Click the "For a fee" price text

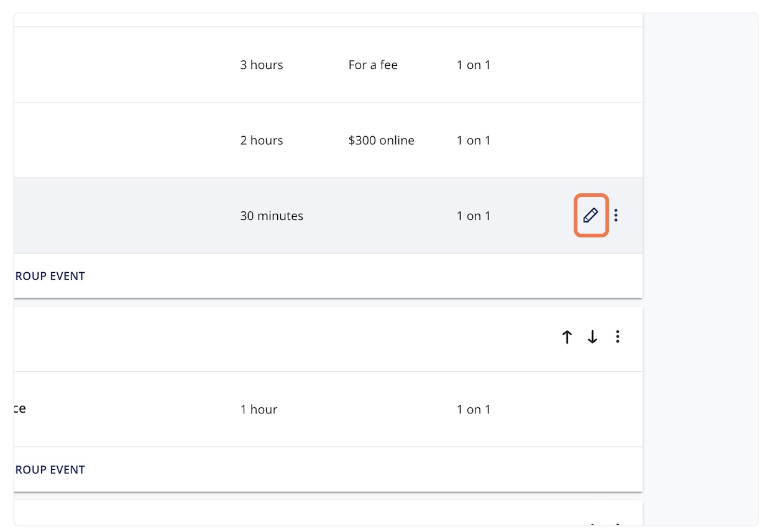(373, 65)
